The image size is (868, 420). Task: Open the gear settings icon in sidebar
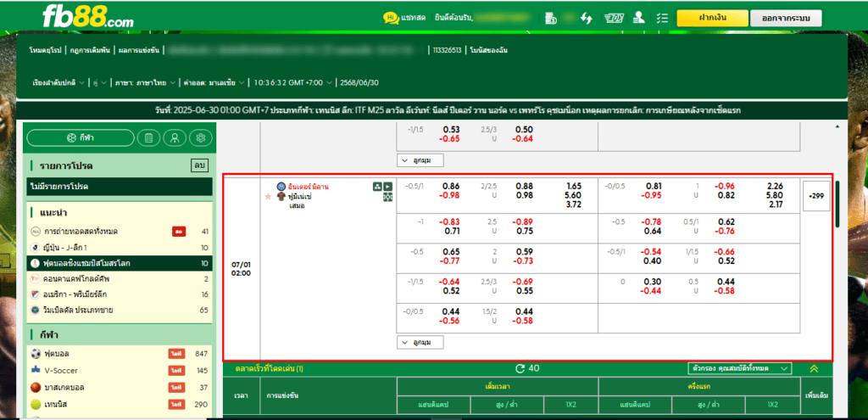tap(200, 138)
